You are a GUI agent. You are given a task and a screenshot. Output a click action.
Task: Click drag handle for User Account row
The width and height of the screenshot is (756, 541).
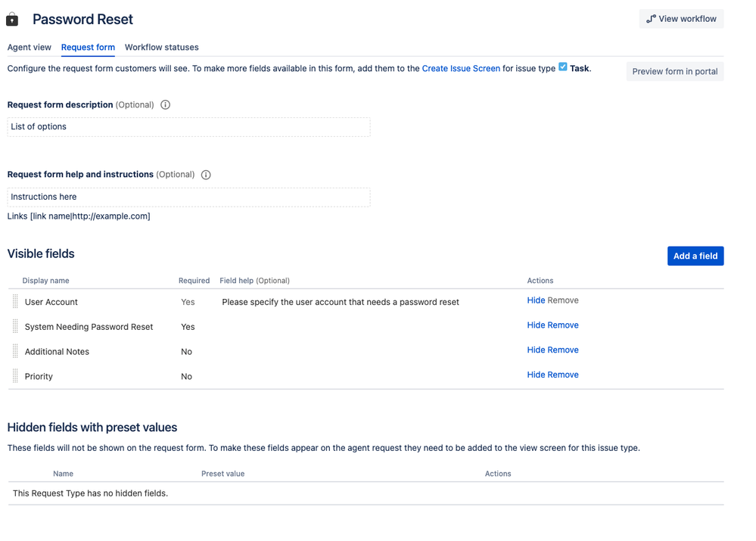click(15, 302)
